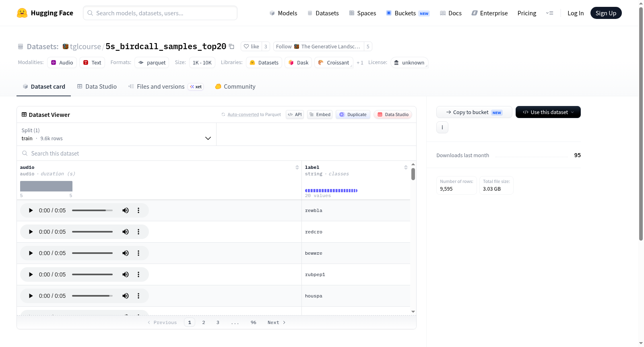Open more options for rewbla audio player
Screen dimensions: 644x347
click(x=138, y=210)
